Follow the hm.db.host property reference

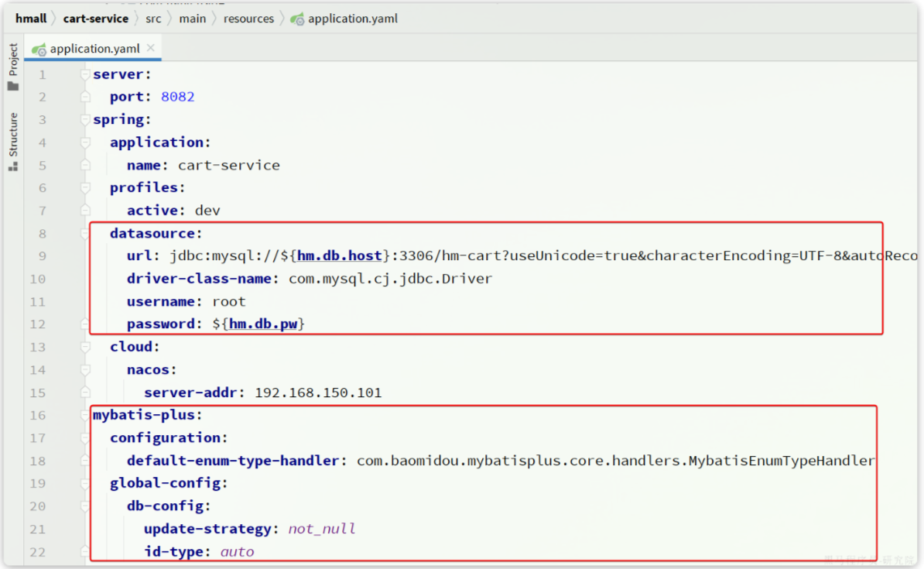340,256
